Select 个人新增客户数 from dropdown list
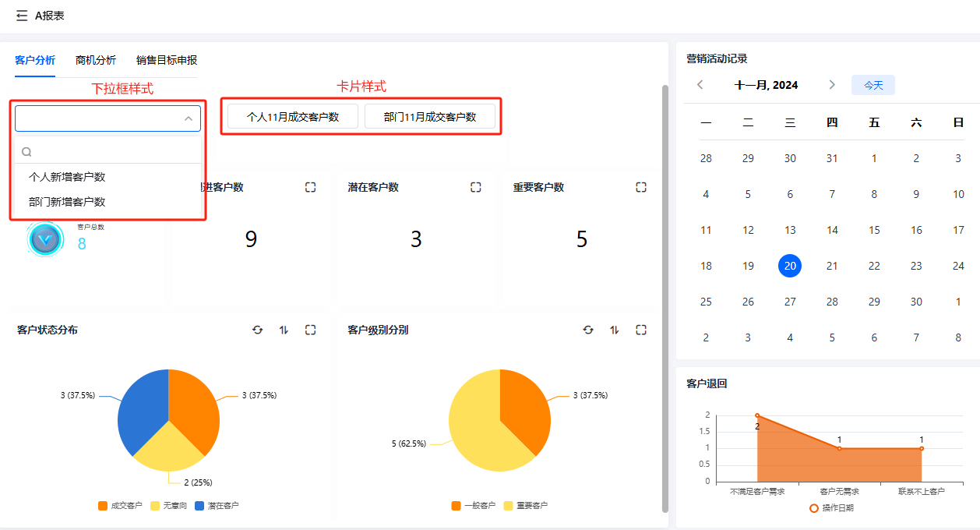 coord(67,177)
